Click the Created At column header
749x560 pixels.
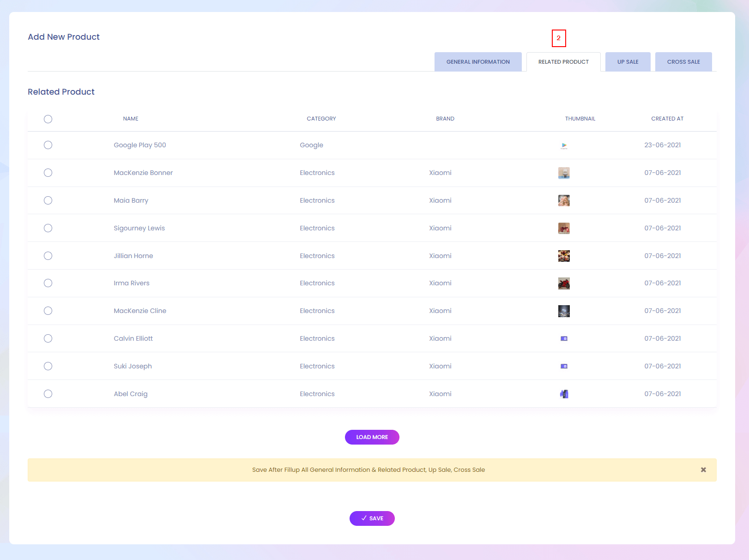click(x=667, y=119)
